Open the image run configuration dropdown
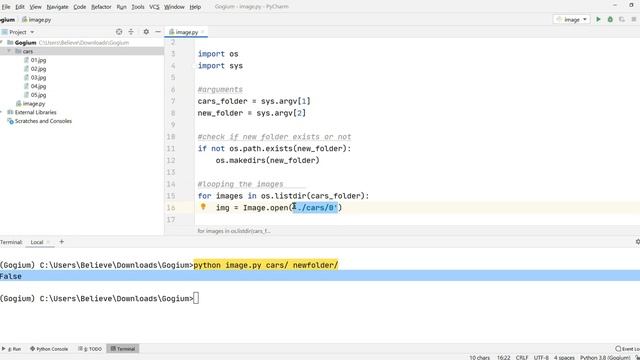640x360 pixels. 571,19
